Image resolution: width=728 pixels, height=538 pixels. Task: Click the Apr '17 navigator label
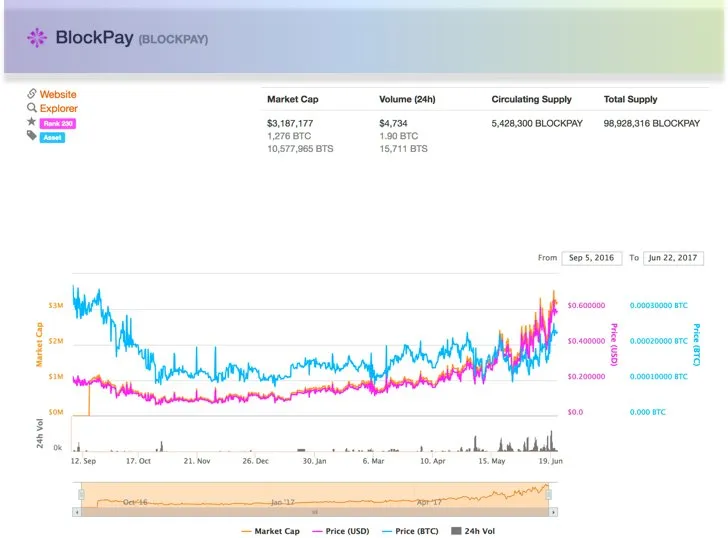pos(429,502)
